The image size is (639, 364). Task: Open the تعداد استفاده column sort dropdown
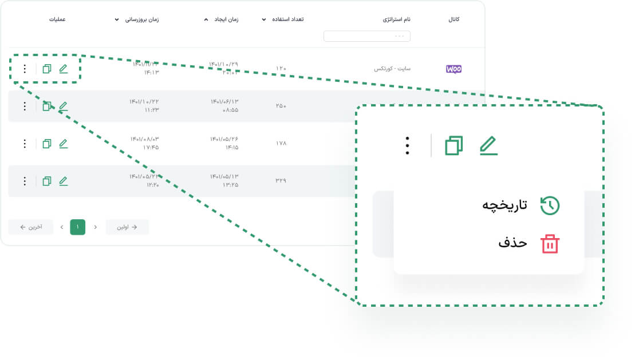(x=264, y=19)
